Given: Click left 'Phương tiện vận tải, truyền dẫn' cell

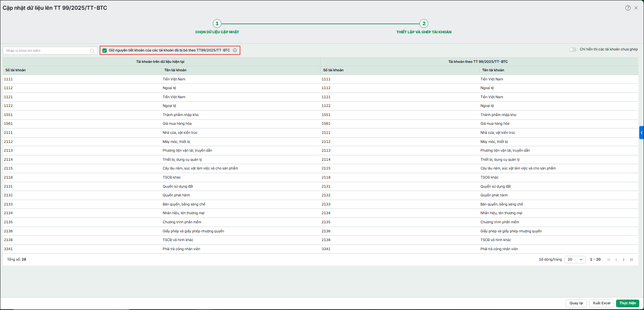Looking at the screenshot, I should [188, 151].
